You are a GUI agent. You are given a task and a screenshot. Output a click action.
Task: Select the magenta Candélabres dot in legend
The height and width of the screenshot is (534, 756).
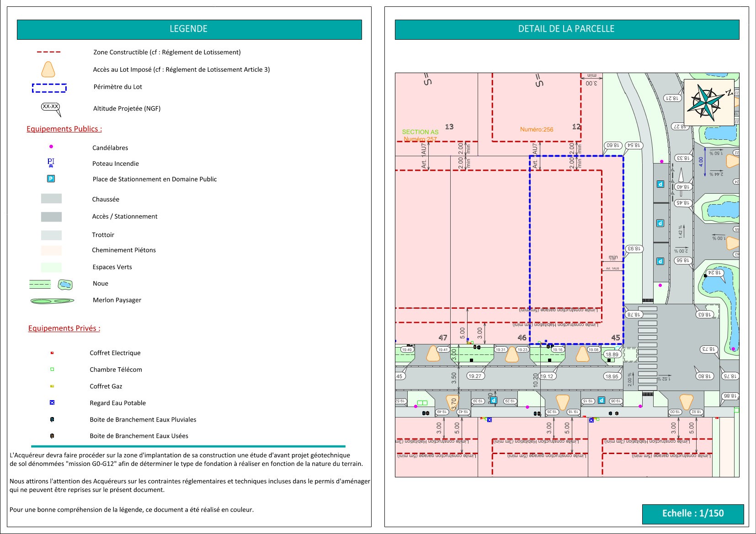(x=51, y=147)
